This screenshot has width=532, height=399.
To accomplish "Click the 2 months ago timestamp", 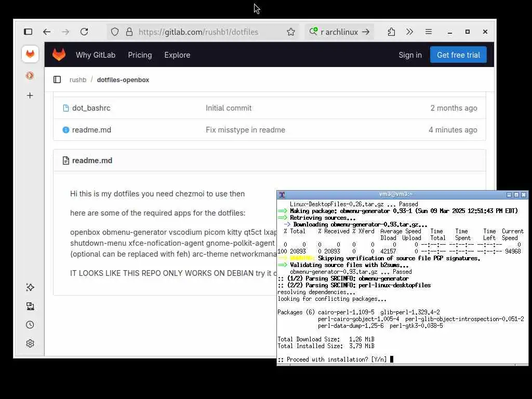I will click(x=454, y=108).
